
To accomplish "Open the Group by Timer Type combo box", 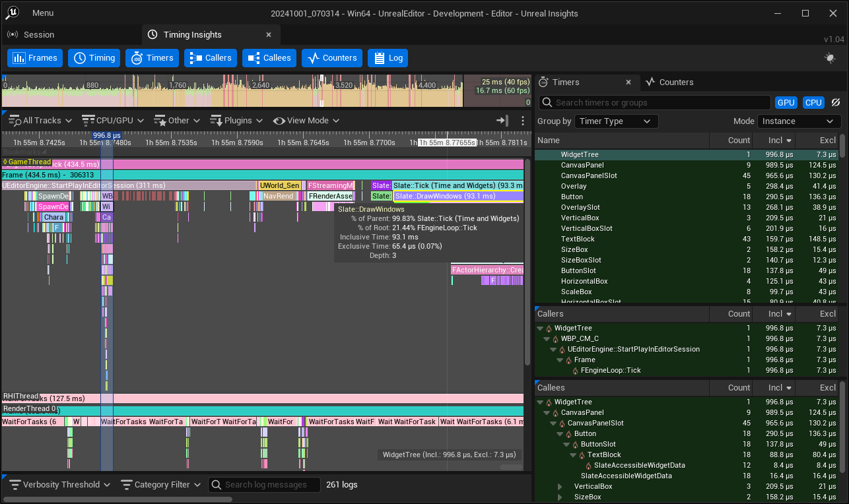I will click(616, 121).
